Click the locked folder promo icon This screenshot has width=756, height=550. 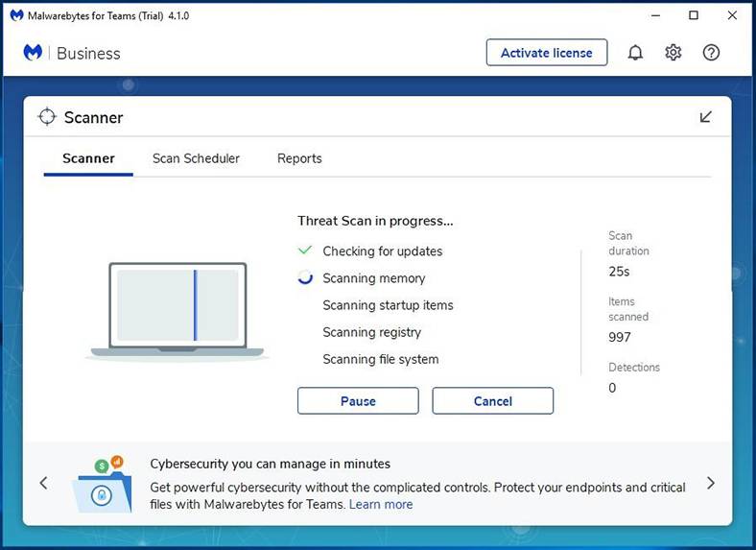coord(102,484)
